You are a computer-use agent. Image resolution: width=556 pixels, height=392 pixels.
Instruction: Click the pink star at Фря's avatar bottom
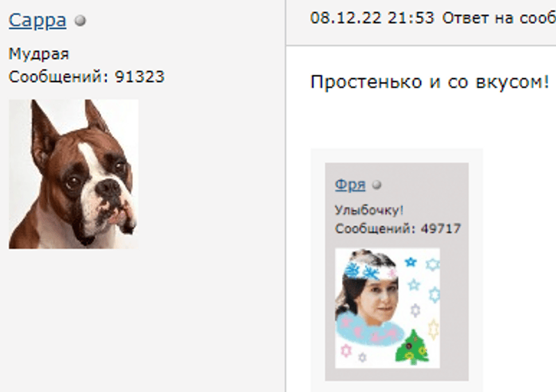[x=345, y=350]
